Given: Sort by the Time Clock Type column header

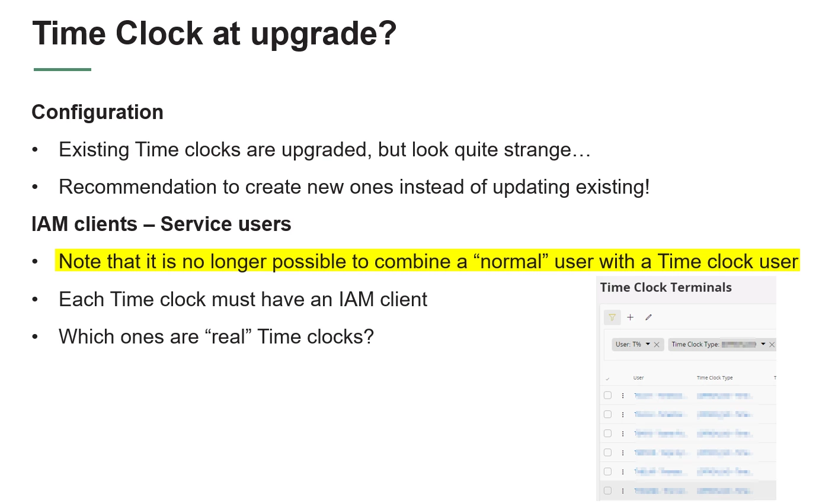Looking at the screenshot, I should tap(715, 378).
